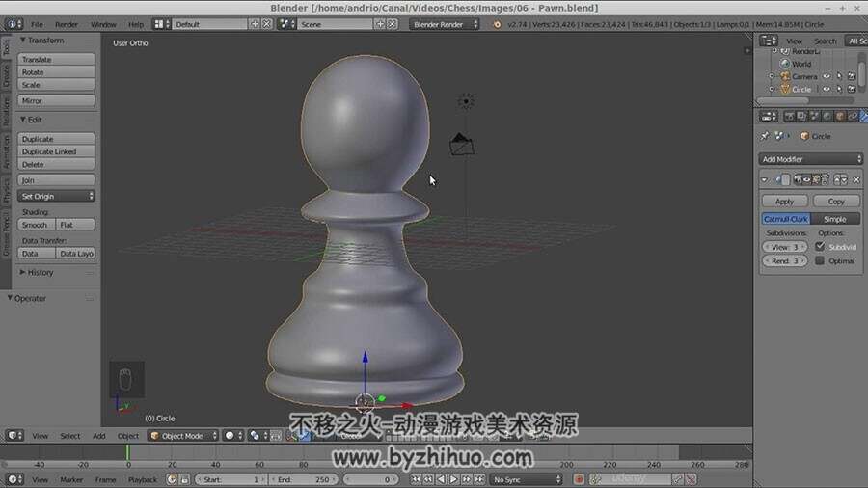Open the Window menu

coord(103,24)
